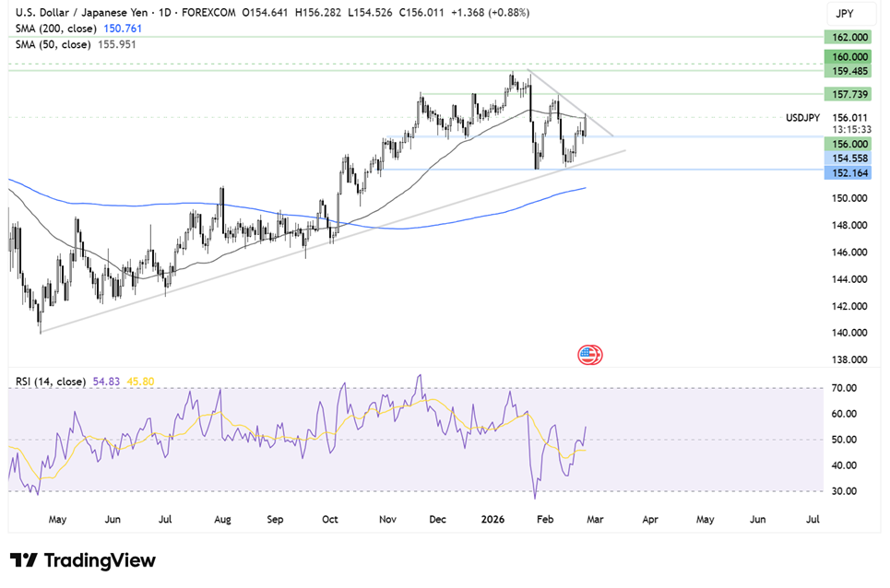Click the RSI 60.00 axis value
Image resolution: width=890 pixels, height=588 pixels.
click(844, 414)
